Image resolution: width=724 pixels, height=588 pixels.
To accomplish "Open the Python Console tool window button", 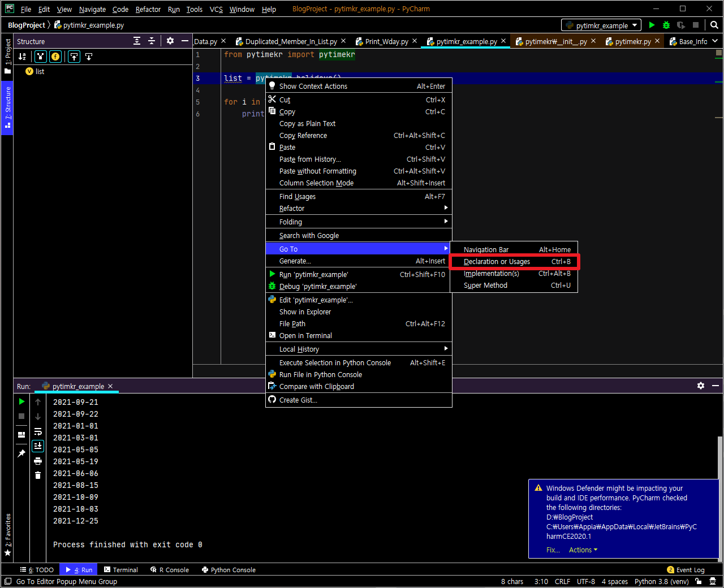I will 229,570.
